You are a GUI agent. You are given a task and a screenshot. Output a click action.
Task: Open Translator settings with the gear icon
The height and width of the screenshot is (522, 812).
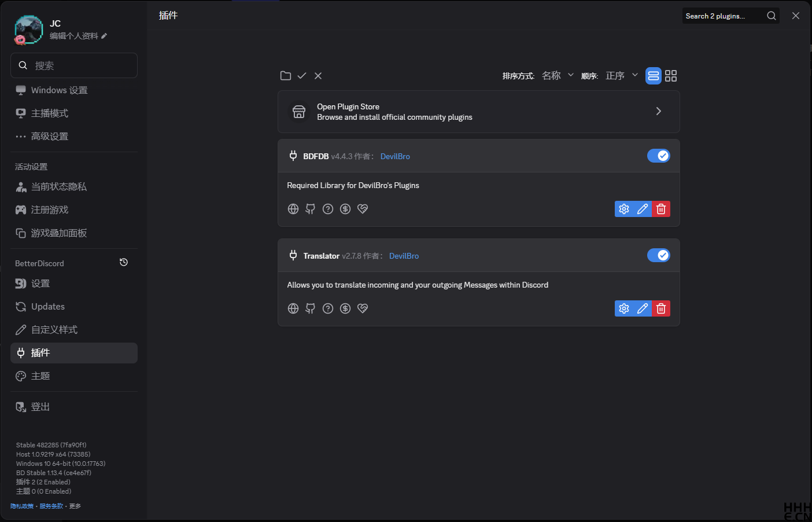[x=624, y=308]
